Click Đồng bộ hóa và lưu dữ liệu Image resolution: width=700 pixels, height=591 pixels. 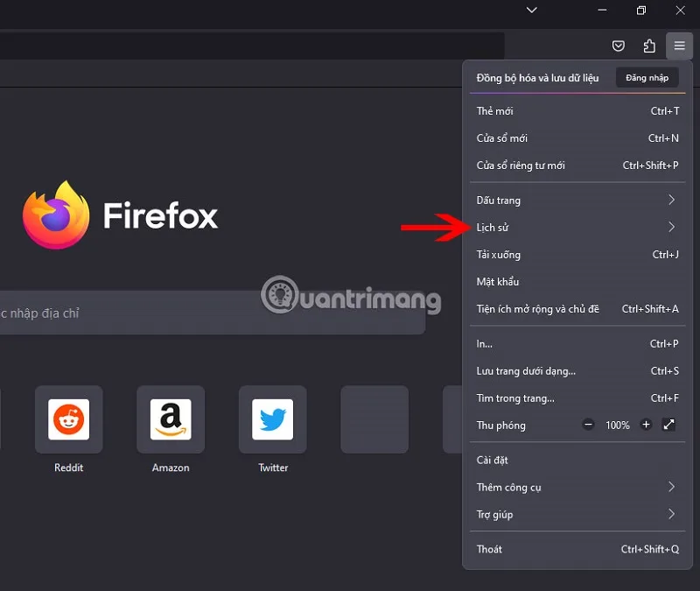(537, 78)
